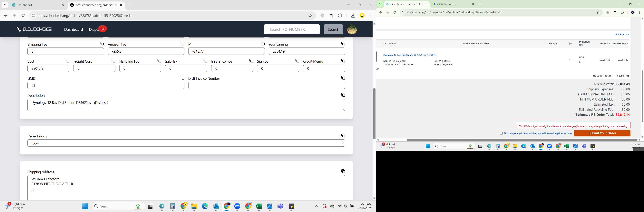Viewport: 644px width, 212px height.
Task: Open Microsoft Teams from the main taskbar
Action: [280, 206]
